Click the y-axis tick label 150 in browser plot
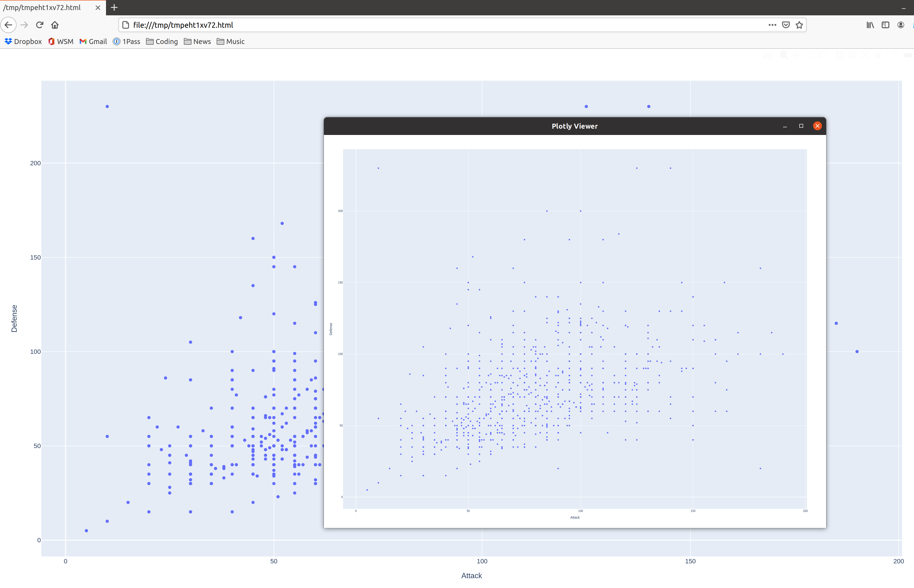This screenshot has width=914, height=588. [35, 257]
